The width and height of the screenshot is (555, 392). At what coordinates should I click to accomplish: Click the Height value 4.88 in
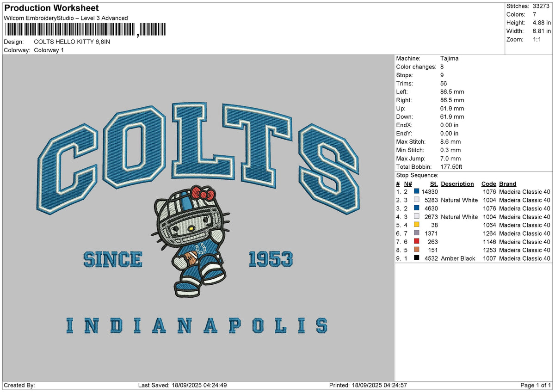[543, 23]
